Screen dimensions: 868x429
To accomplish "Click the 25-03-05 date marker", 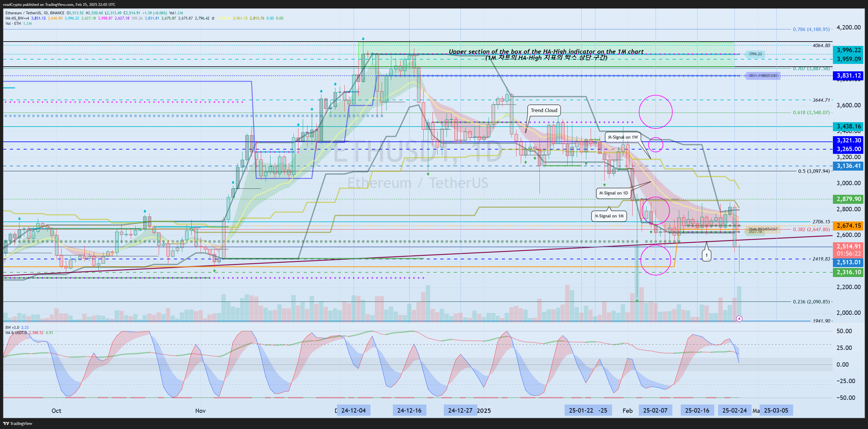I will tap(776, 410).
